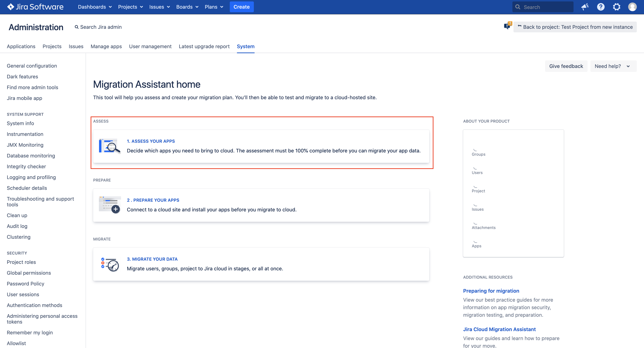
Task: Click the feedback speech bubble icon
Action: pyautogui.click(x=507, y=26)
